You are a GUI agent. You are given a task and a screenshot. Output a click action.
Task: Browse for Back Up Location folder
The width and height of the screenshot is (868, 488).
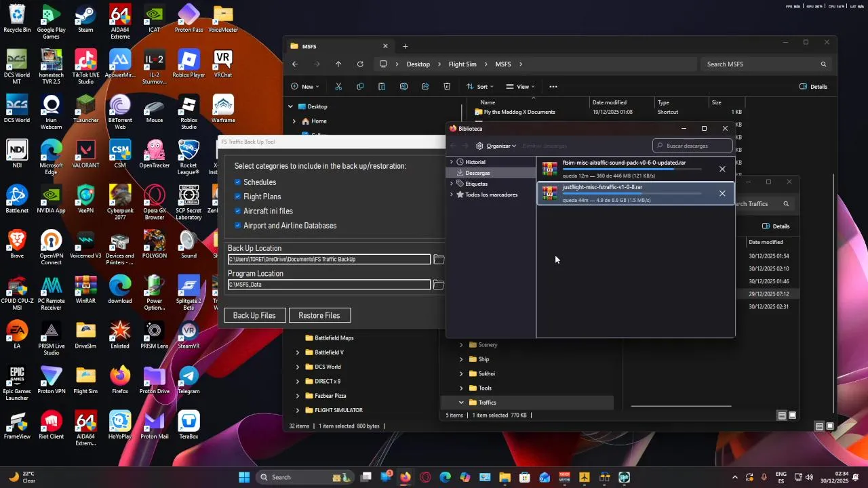(x=439, y=260)
